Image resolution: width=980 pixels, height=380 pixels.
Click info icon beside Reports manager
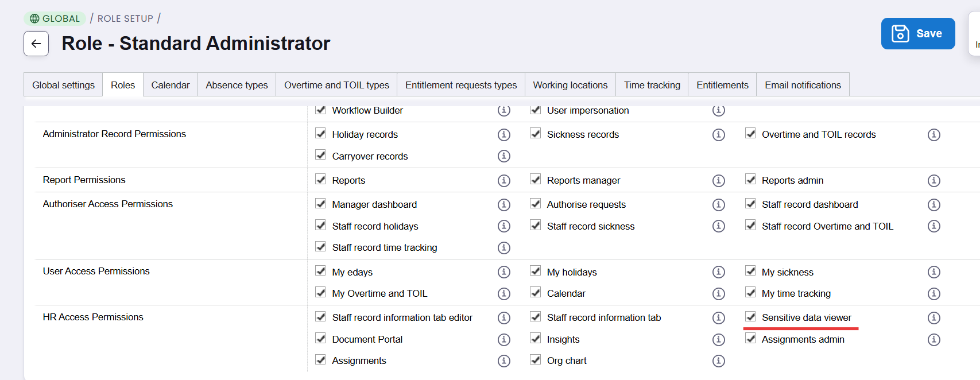(719, 181)
